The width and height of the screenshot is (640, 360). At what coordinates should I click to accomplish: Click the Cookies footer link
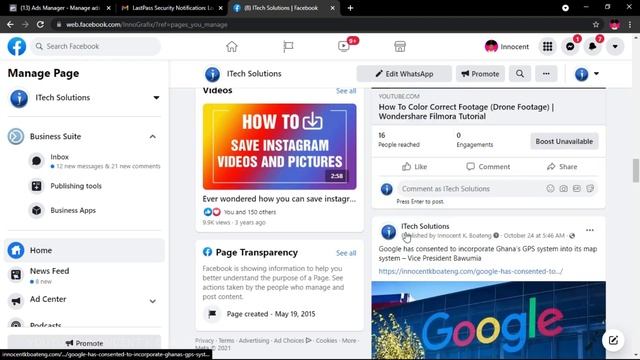327,340
